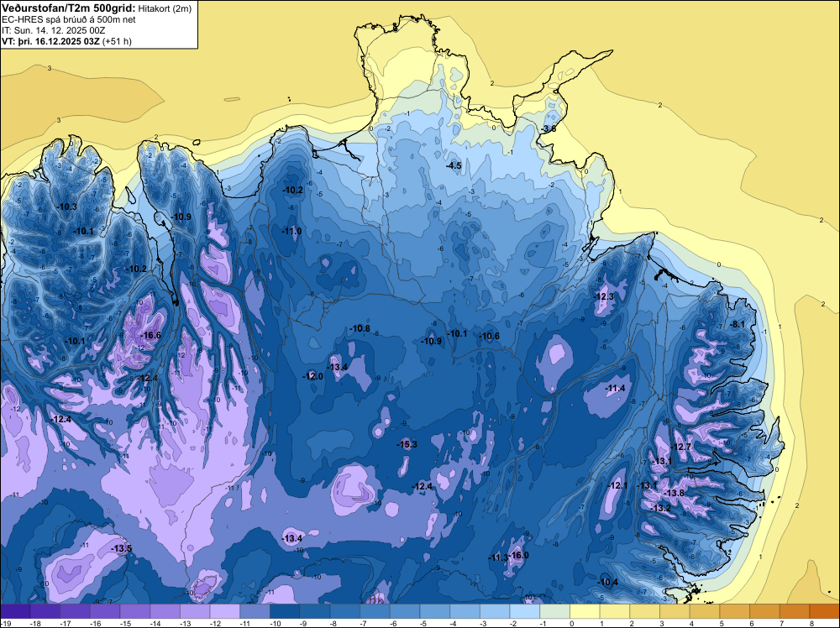The height and width of the screenshot is (628, 840).
Task: Click the legend swatch above the -4 label
Action: coord(465,611)
